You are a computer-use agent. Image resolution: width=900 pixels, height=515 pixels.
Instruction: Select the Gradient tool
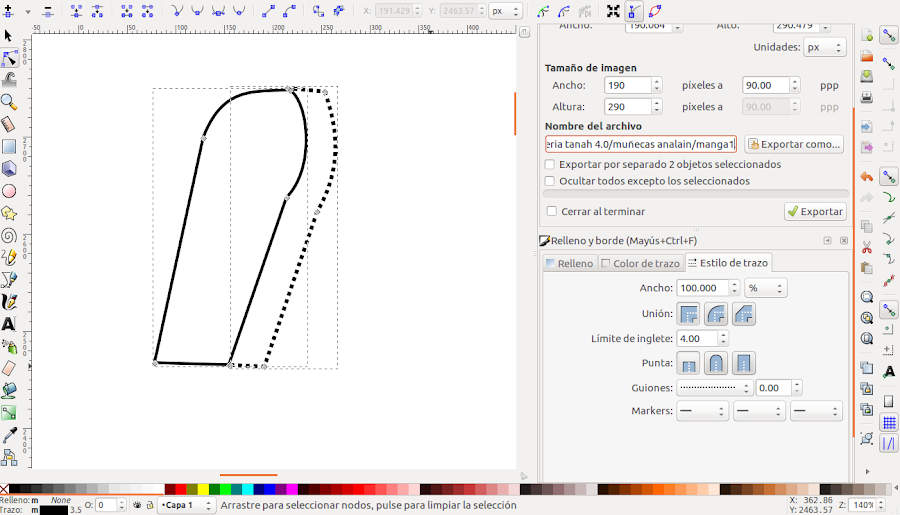coord(9,413)
